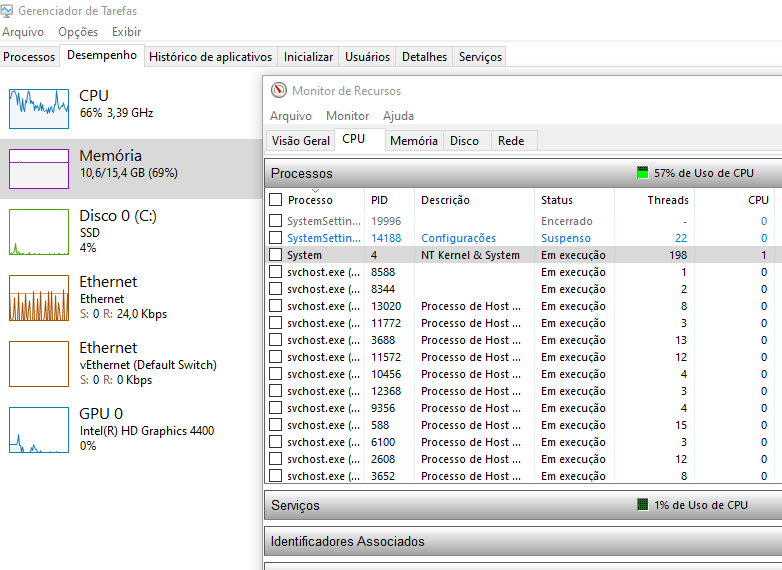
Task: Select the Memória usage graph thumbnail
Action: (39, 169)
